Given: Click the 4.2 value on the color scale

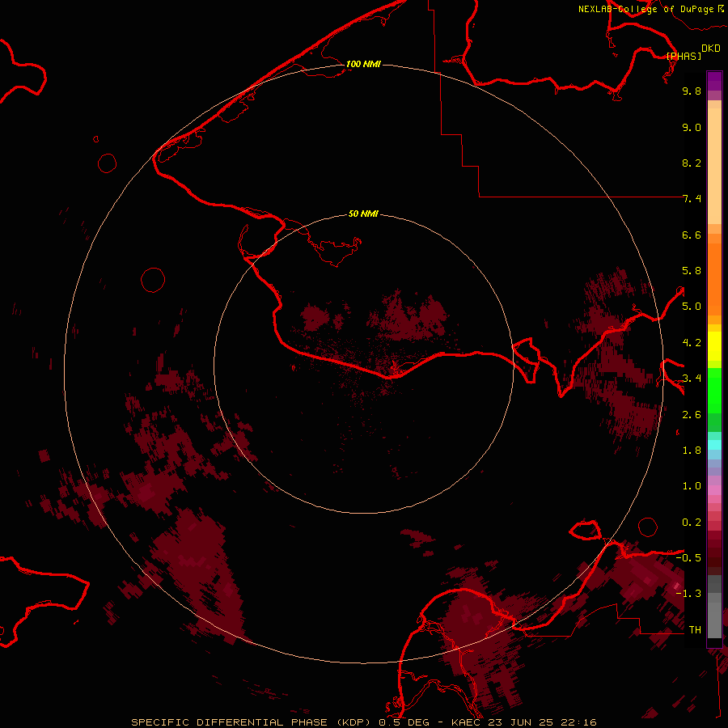Looking at the screenshot, I should coord(692,343).
